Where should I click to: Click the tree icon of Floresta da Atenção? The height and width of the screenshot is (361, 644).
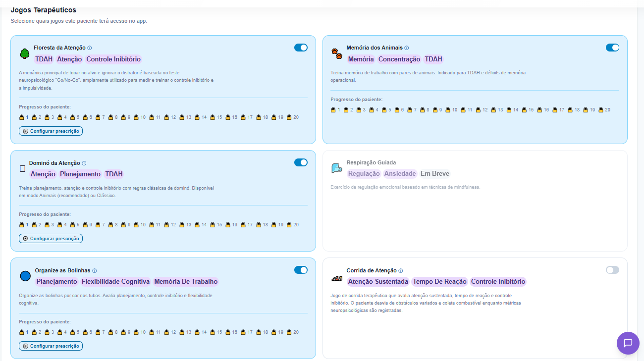pyautogui.click(x=25, y=53)
